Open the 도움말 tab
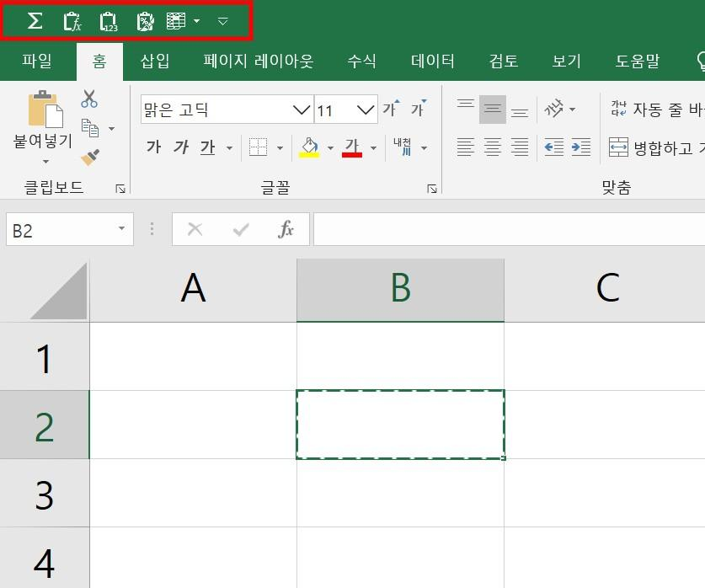The height and width of the screenshot is (588, 705). coord(637,61)
